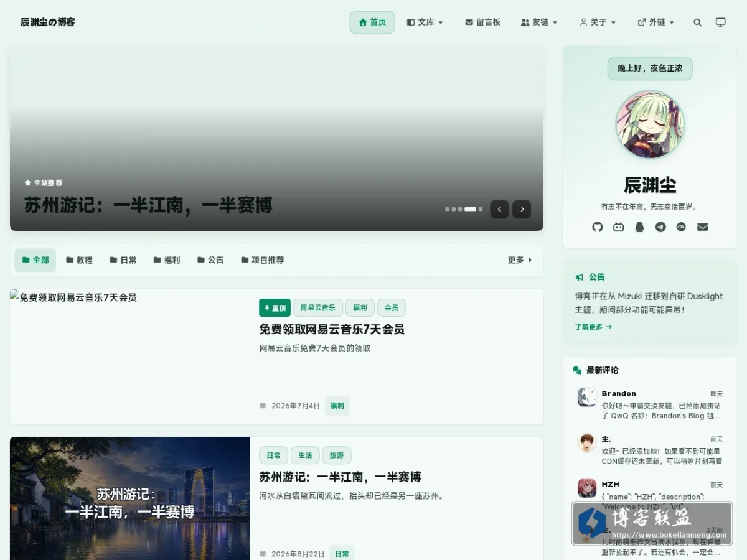This screenshot has height=560, width=747.
Task: Select the last carousel indicator dot
Action: pyautogui.click(x=481, y=209)
